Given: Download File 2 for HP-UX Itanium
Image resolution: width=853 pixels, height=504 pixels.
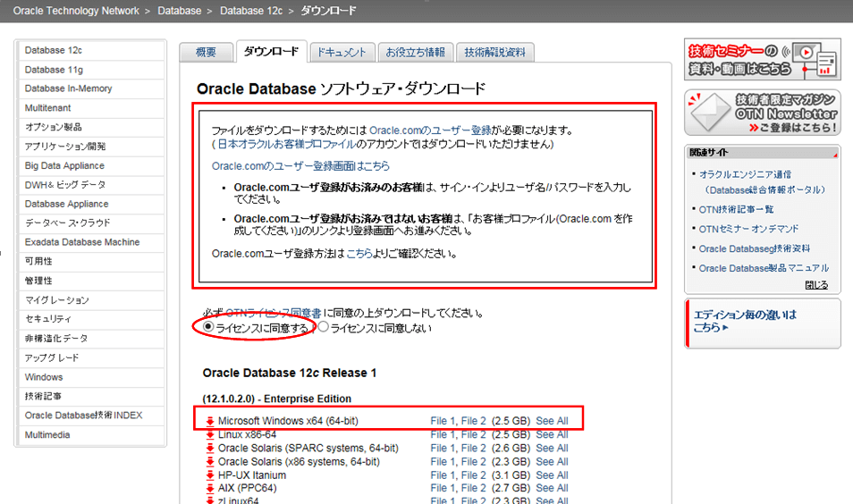Looking at the screenshot, I should 473,475.
